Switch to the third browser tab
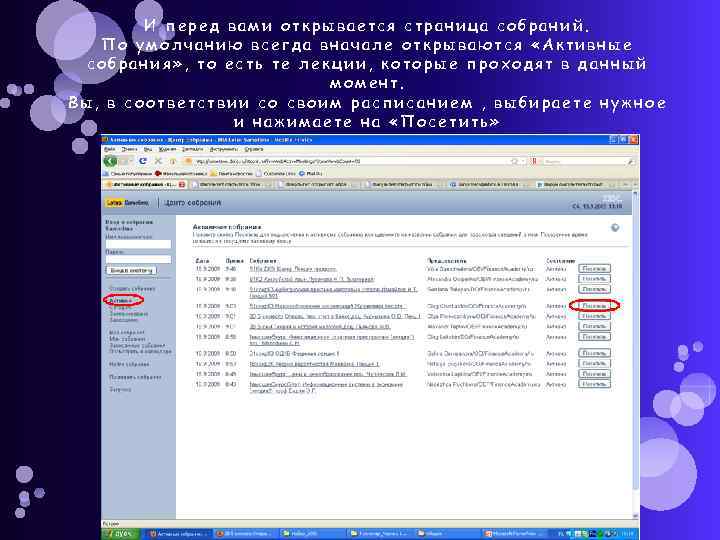This screenshot has width=720, height=540. [x=317, y=185]
